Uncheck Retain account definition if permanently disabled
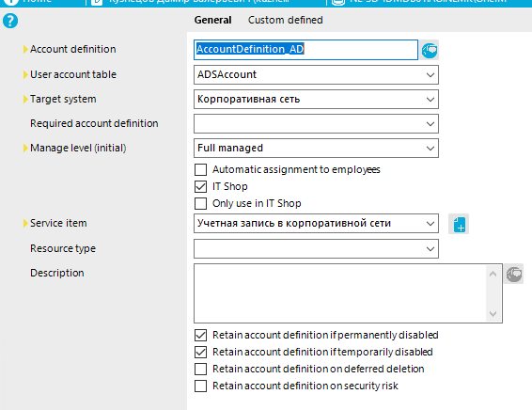532x410 pixels. pyautogui.click(x=200, y=336)
